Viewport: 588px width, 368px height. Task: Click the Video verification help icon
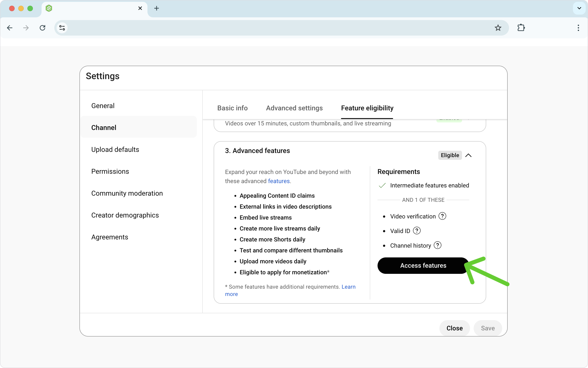(x=442, y=216)
